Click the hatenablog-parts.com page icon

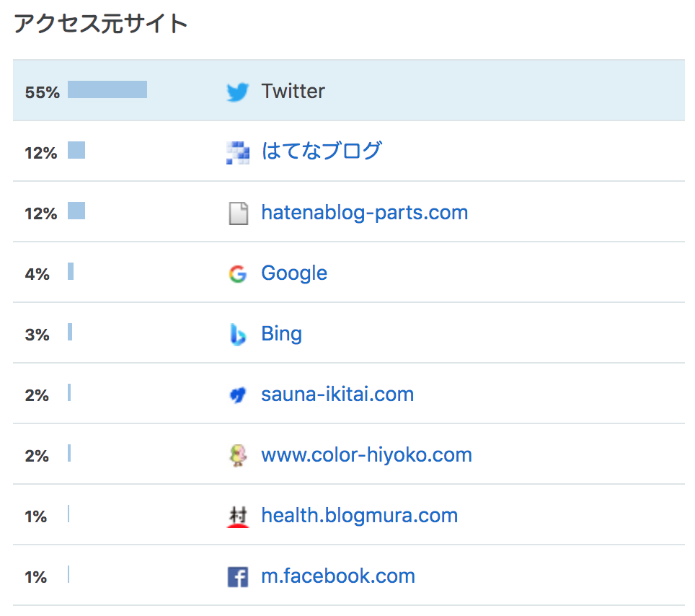(x=239, y=214)
